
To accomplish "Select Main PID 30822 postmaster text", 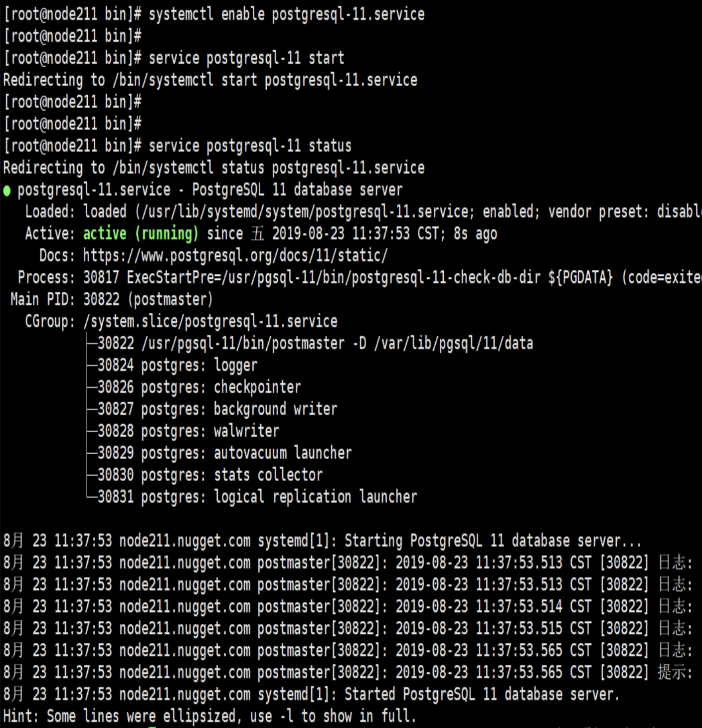I will pyautogui.click(x=112, y=300).
